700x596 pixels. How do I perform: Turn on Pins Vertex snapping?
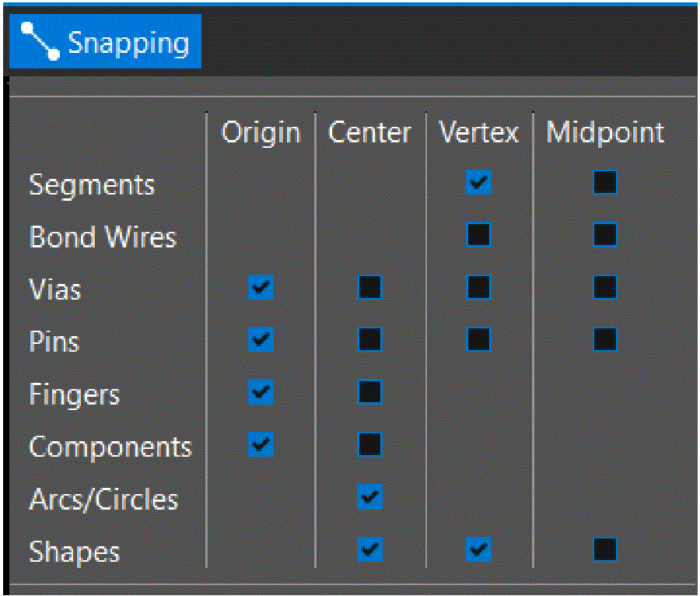point(479,340)
